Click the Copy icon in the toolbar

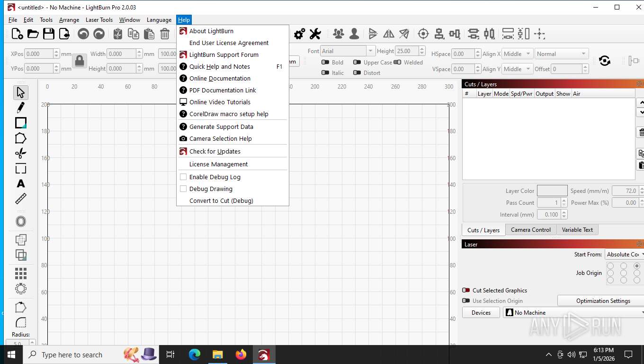pos(134,34)
